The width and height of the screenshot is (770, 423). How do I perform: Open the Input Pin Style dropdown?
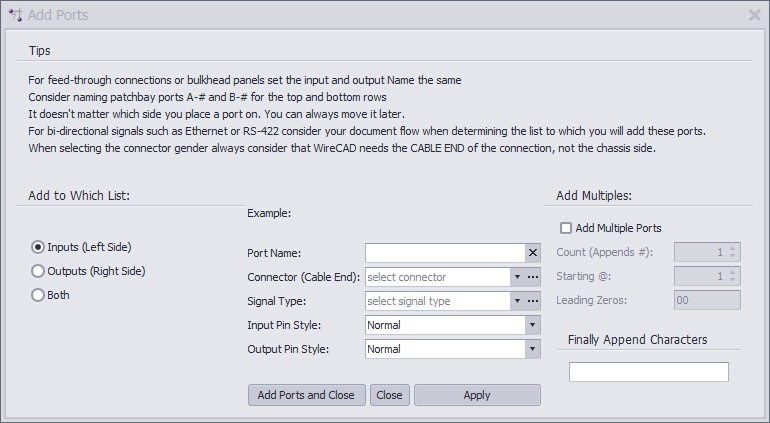[532, 325]
